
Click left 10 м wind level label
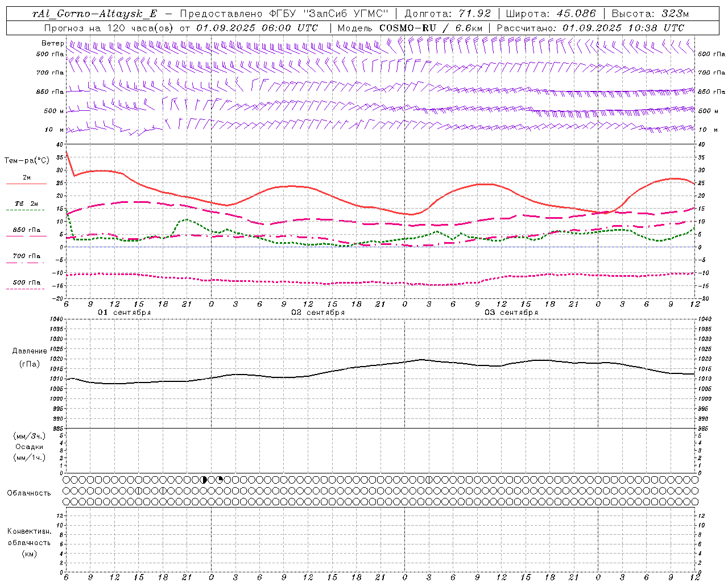point(54,130)
